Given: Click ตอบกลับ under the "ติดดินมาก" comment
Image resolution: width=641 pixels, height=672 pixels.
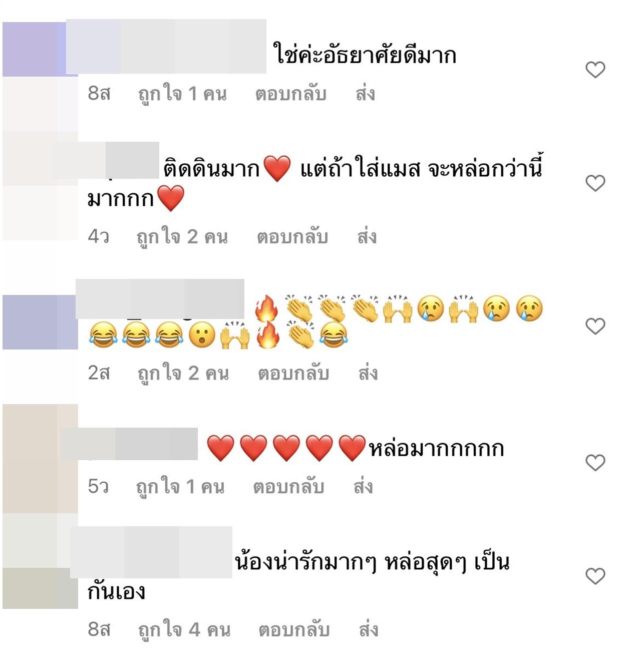Looking at the screenshot, I should (x=292, y=237).
